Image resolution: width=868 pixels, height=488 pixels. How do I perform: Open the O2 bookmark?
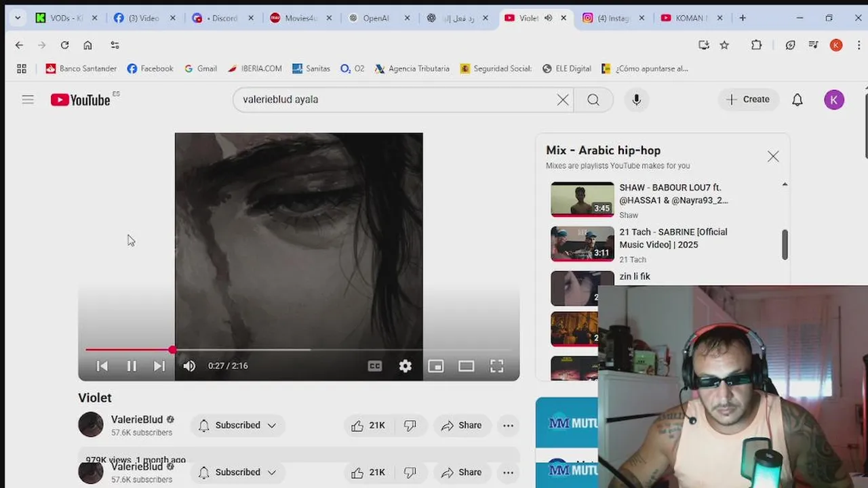pyautogui.click(x=352, y=68)
